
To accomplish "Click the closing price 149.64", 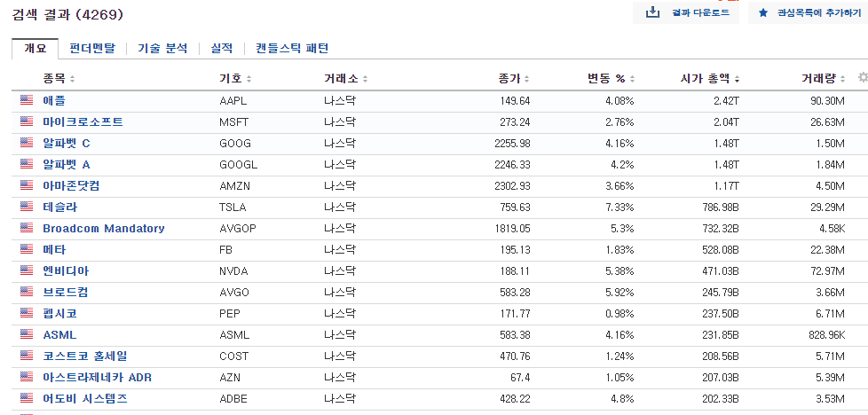I will pyautogui.click(x=514, y=101).
